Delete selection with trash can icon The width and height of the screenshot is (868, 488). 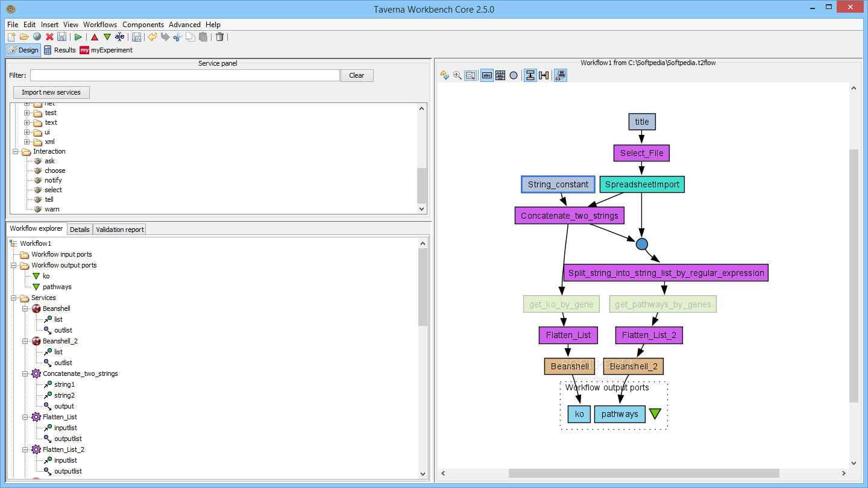tap(219, 37)
